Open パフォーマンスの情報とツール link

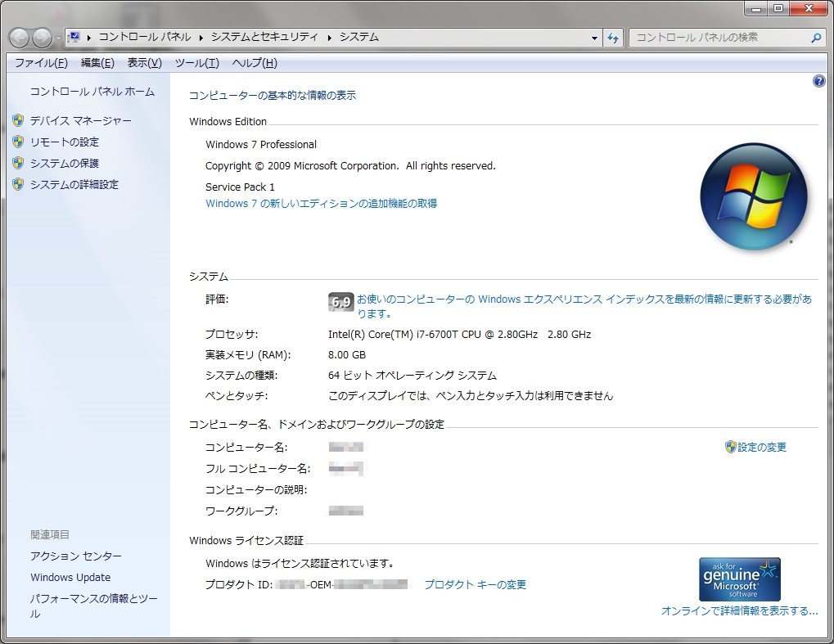[93, 606]
